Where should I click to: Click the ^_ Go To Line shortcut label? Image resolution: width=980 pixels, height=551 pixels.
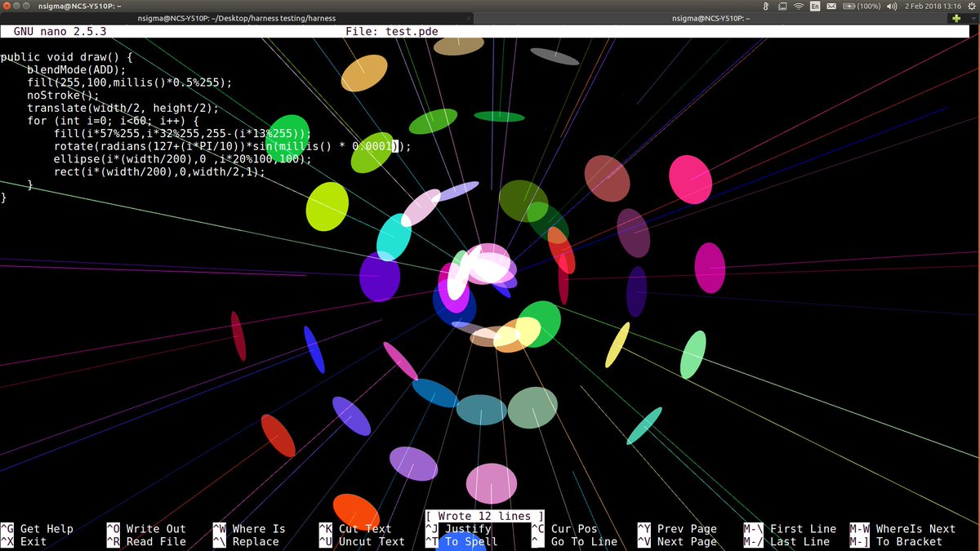pos(574,541)
